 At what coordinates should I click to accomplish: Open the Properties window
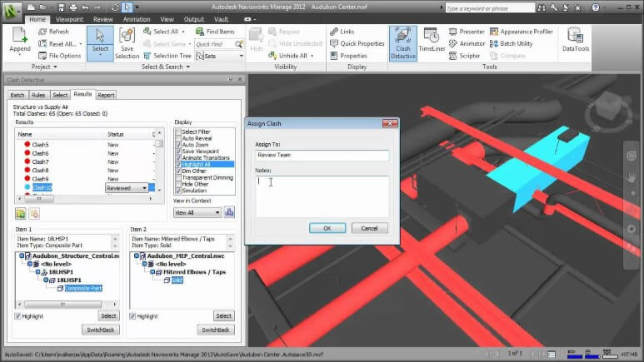[x=349, y=56]
